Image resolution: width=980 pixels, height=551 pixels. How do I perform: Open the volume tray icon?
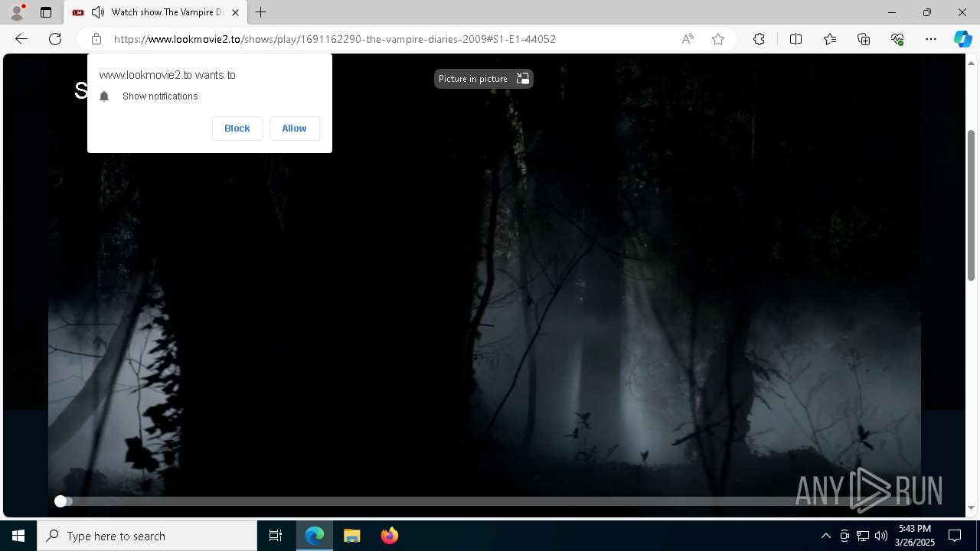click(x=880, y=536)
